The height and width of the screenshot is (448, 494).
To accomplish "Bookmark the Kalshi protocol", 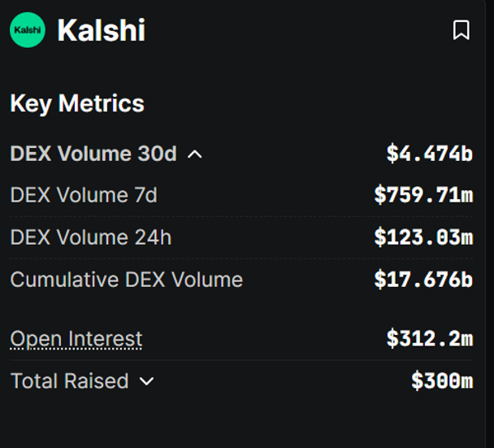I will [x=461, y=30].
